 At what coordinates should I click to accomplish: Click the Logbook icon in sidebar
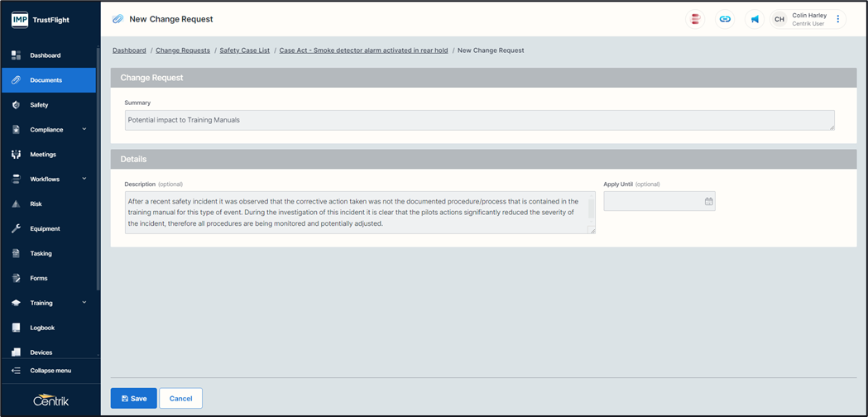[x=16, y=328]
